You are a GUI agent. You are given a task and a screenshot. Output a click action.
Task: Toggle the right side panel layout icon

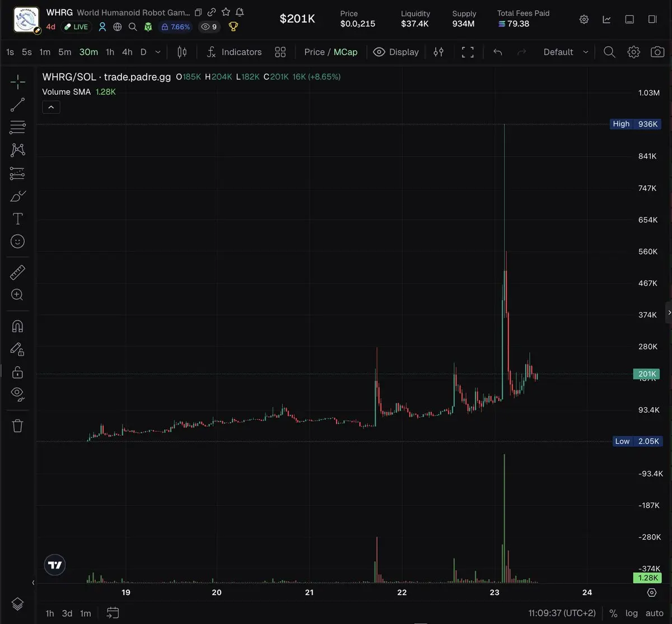pyautogui.click(x=652, y=19)
